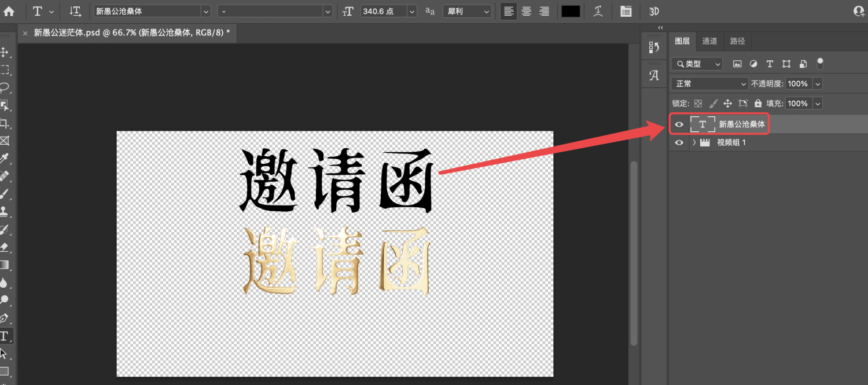Image resolution: width=868 pixels, height=385 pixels.
Task: Select the Horizontal Type tool
Action: [5, 336]
